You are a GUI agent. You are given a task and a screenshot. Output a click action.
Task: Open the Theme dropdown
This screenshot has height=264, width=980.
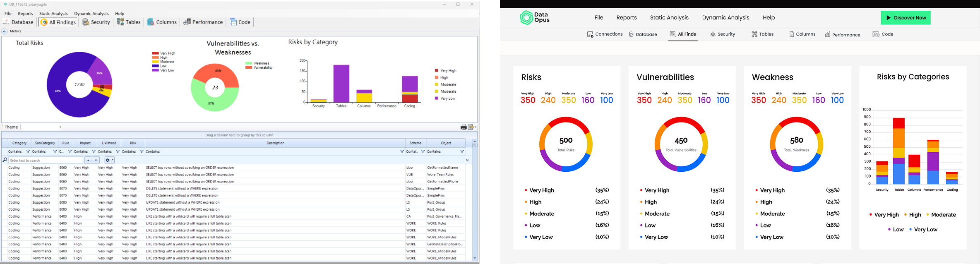[60, 127]
